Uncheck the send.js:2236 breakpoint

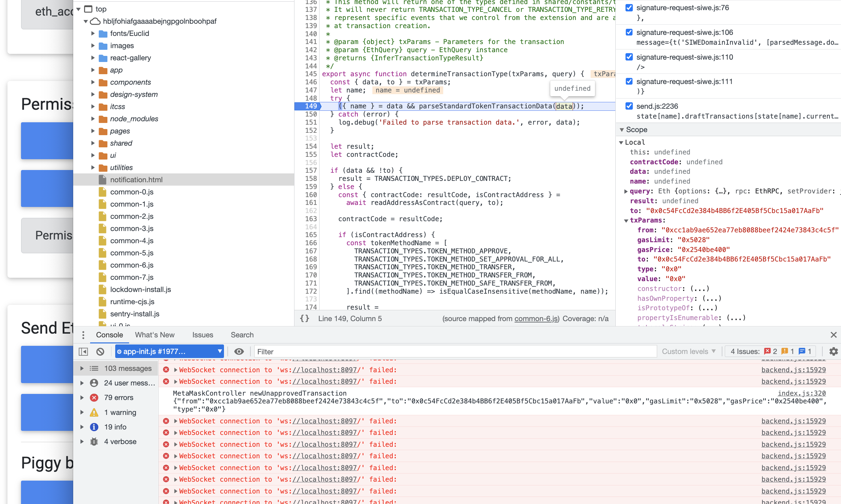point(629,106)
